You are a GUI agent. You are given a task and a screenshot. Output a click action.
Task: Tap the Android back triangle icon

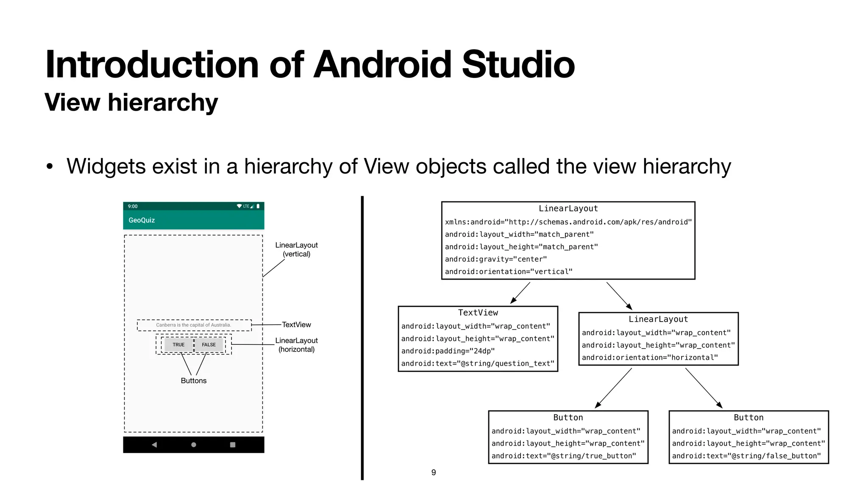(154, 445)
